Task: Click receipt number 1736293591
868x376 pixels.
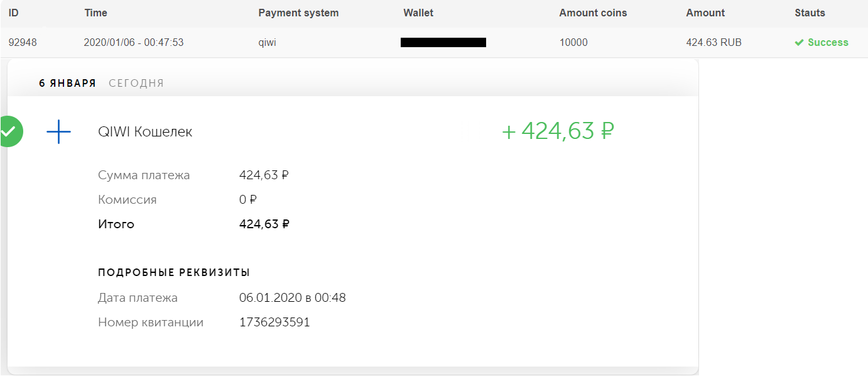Action: (274, 323)
